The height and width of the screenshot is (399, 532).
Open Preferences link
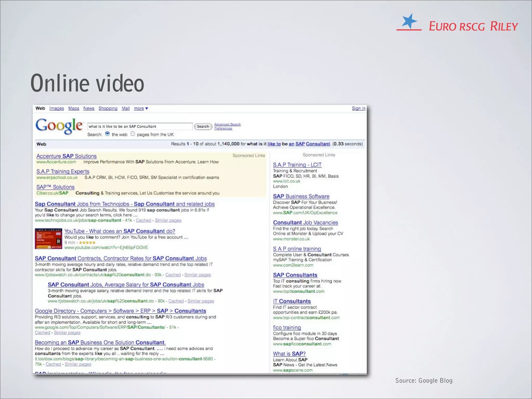tap(223, 128)
